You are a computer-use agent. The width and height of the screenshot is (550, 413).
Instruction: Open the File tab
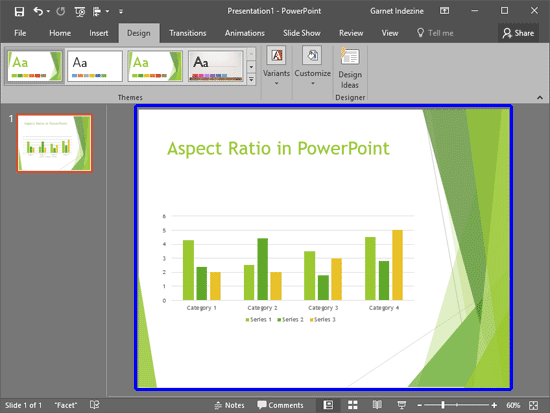[20, 33]
